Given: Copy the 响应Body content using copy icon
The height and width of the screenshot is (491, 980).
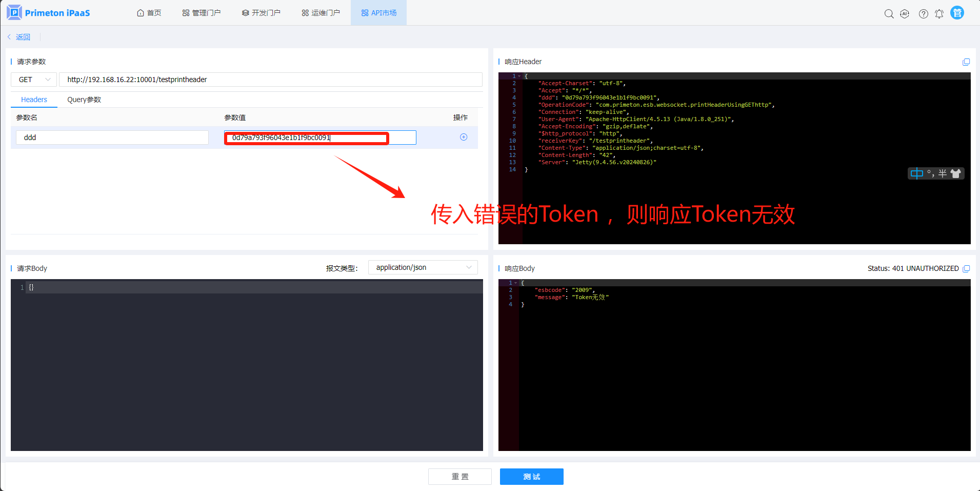Looking at the screenshot, I should coord(966,269).
